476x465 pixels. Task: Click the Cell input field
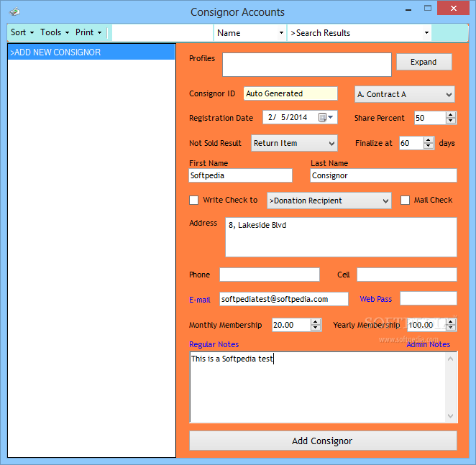click(x=407, y=275)
